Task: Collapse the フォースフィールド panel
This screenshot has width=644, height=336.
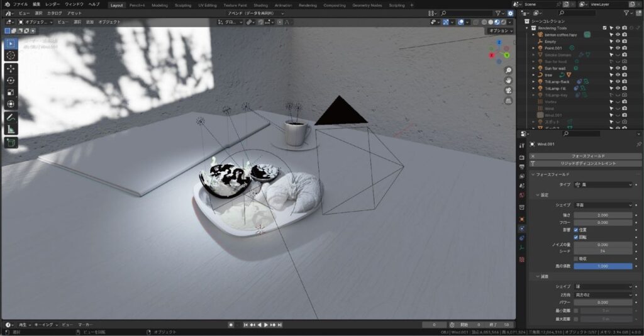Action: [x=533, y=174]
